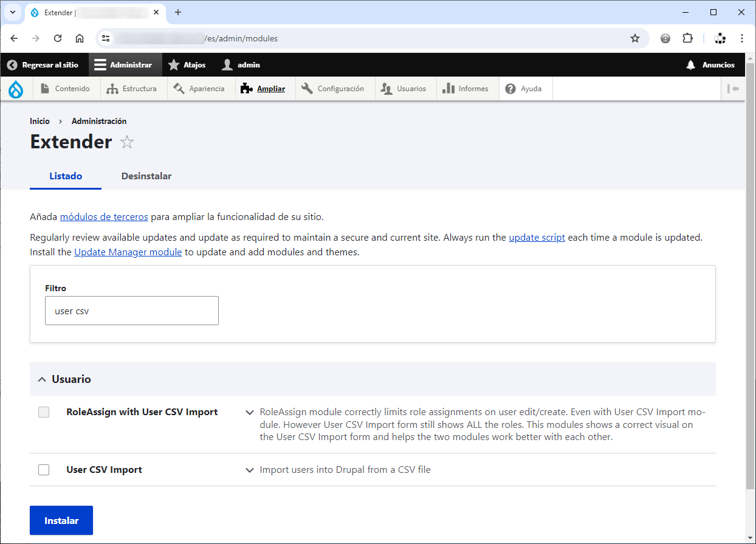Reload the page with refresh icon
This screenshot has height=544, width=756.
[x=58, y=38]
